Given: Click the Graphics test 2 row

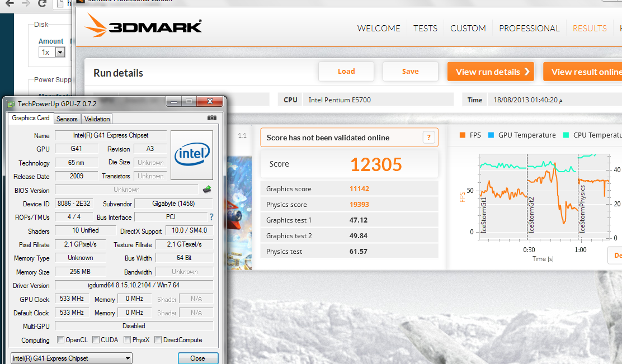Looking at the screenshot, I should click(349, 235).
